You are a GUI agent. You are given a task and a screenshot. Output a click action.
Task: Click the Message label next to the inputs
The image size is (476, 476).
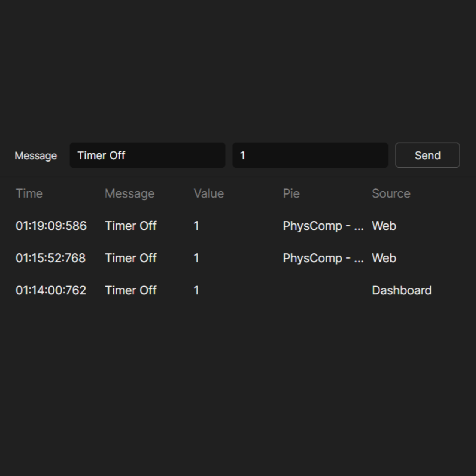[x=36, y=156]
